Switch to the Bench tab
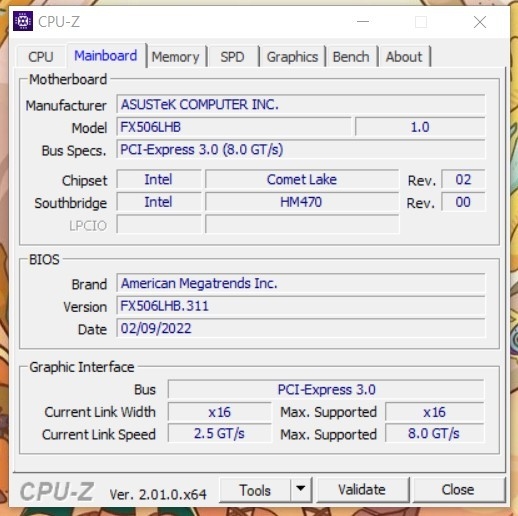The width and height of the screenshot is (518, 516). [x=351, y=57]
